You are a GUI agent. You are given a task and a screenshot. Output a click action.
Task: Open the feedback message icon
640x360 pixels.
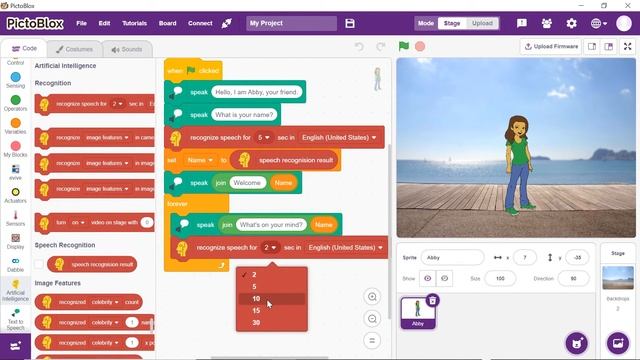(x=522, y=23)
